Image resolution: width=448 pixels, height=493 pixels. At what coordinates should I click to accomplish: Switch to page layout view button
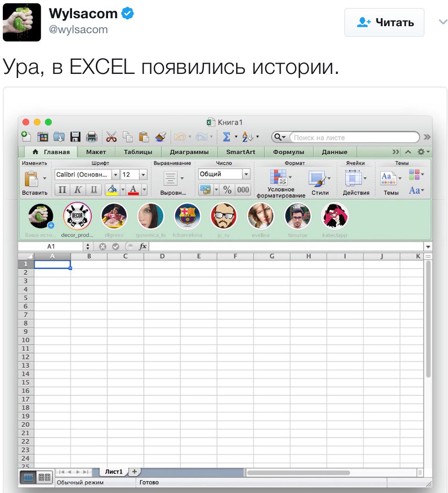coord(44,478)
